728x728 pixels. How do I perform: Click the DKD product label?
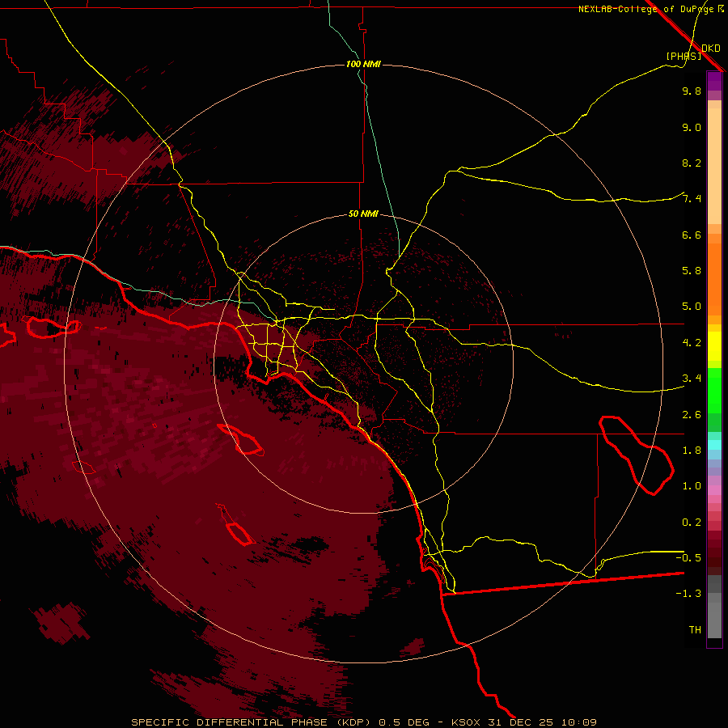pyautogui.click(x=711, y=49)
